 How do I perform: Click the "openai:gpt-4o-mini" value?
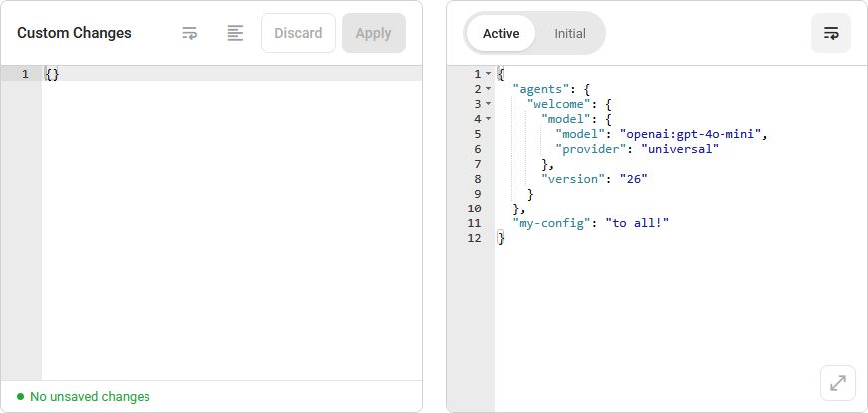click(691, 134)
